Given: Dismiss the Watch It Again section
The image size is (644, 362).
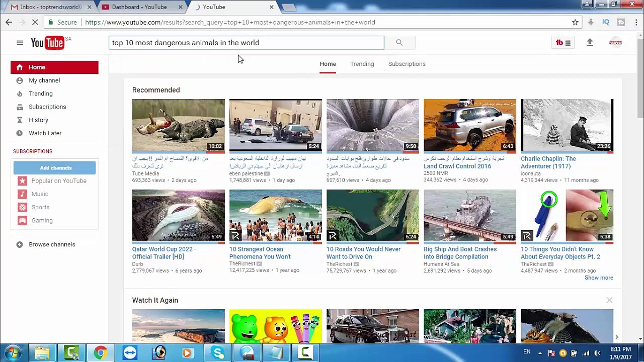Looking at the screenshot, I should (609, 300).
